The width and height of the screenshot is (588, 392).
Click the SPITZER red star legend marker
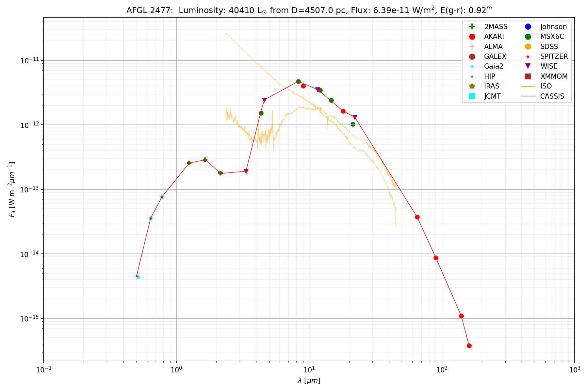click(x=528, y=57)
